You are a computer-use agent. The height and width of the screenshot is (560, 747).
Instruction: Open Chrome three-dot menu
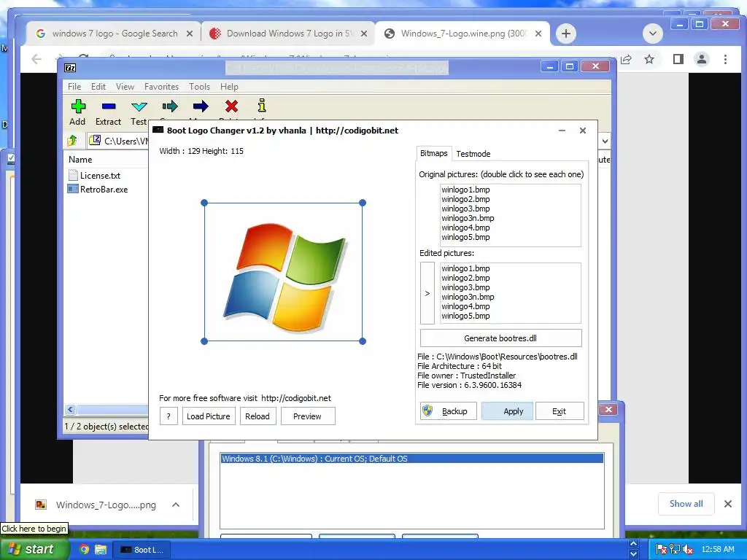[725, 59]
